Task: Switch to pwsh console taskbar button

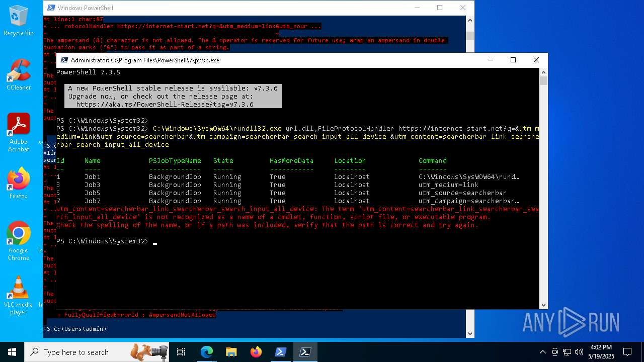Action: point(305,352)
